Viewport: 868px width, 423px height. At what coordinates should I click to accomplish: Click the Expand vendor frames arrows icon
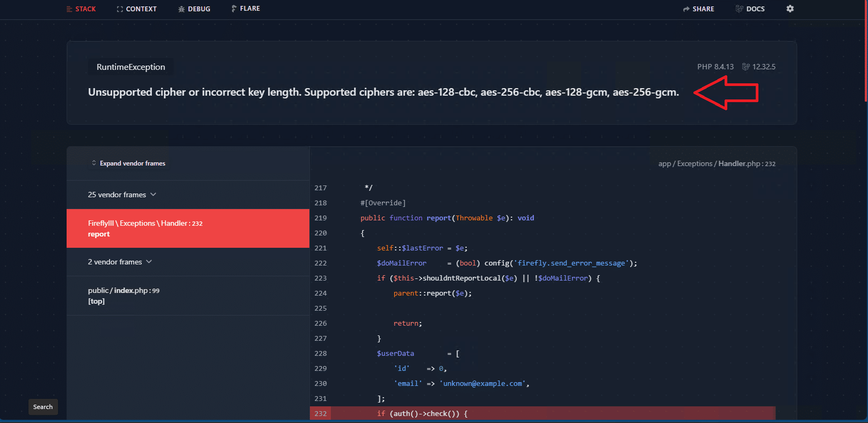(94, 163)
